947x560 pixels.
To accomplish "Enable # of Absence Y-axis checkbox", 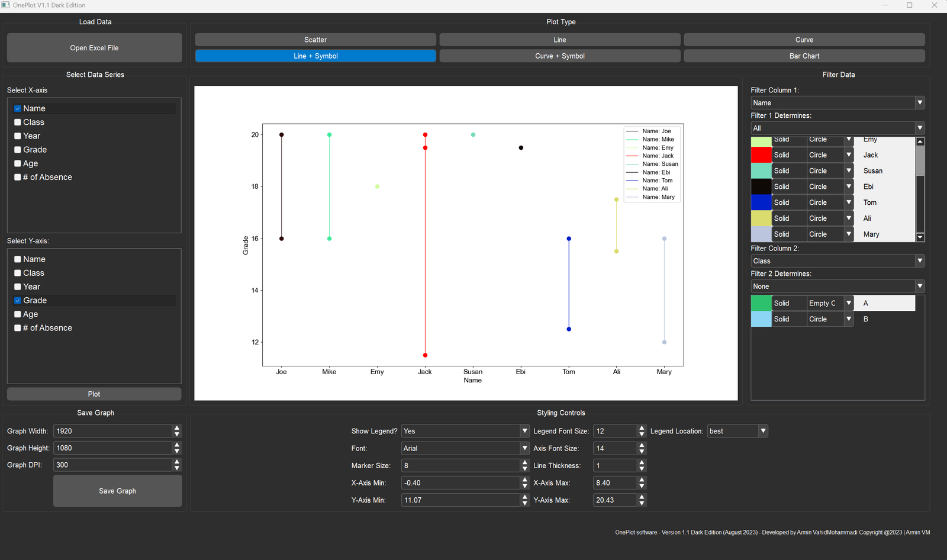I will point(18,328).
